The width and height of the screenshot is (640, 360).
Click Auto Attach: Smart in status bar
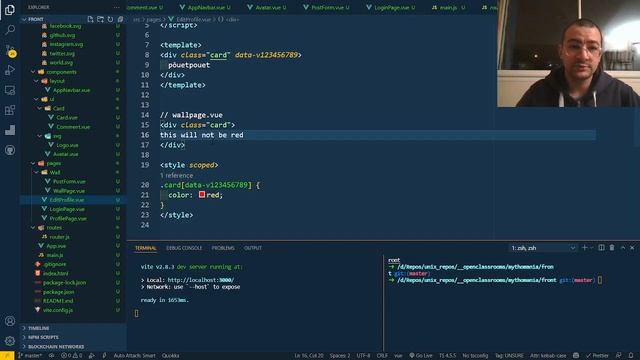[134, 356]
